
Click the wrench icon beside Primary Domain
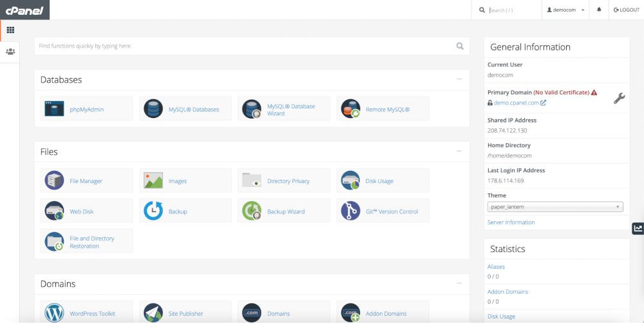619,98
